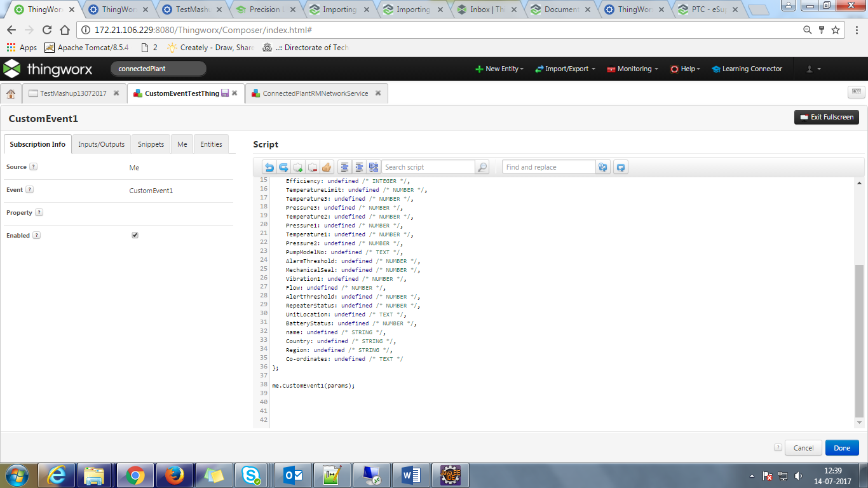Click Exit Fullscreen button

coord(827,117)
